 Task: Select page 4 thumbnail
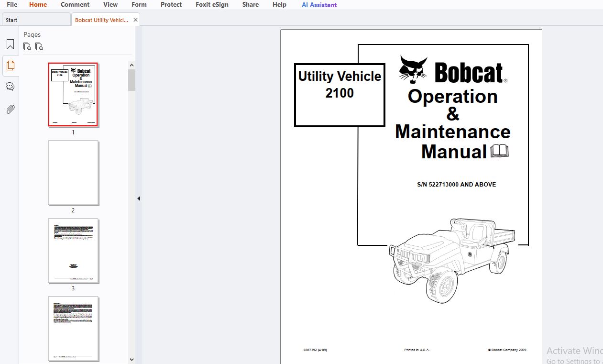coord(73,329)
